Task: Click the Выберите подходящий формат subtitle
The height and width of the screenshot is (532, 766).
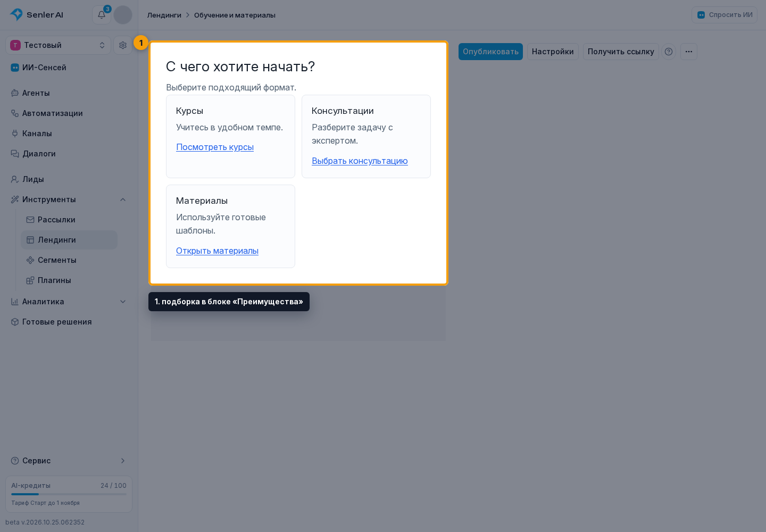Action: point(231,87)
